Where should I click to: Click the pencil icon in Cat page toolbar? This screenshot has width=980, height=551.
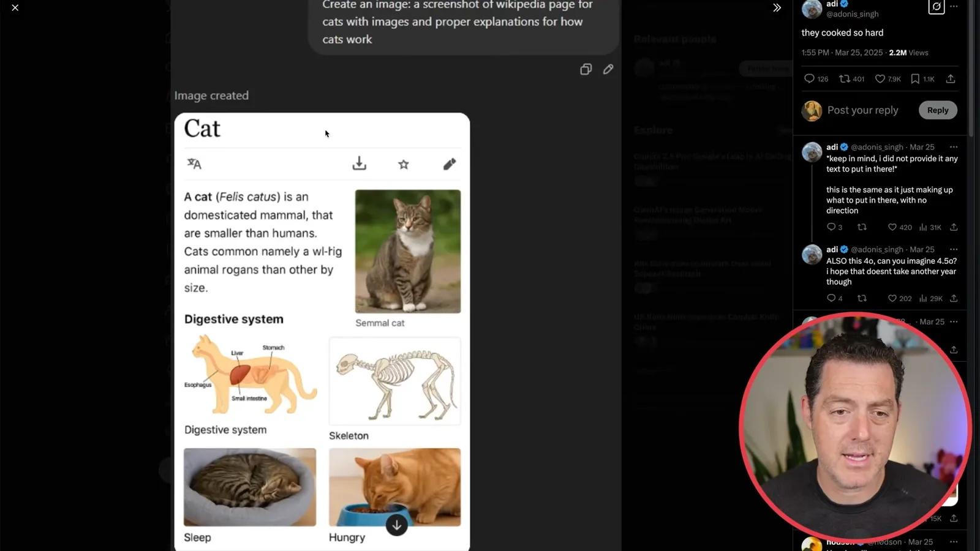(x=450, y=164)
